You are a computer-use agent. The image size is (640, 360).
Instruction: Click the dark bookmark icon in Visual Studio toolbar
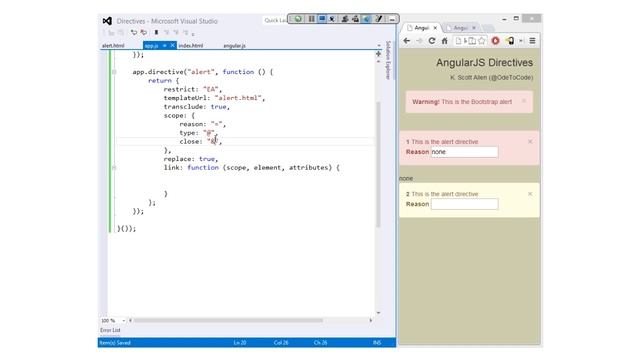(156, 32)
